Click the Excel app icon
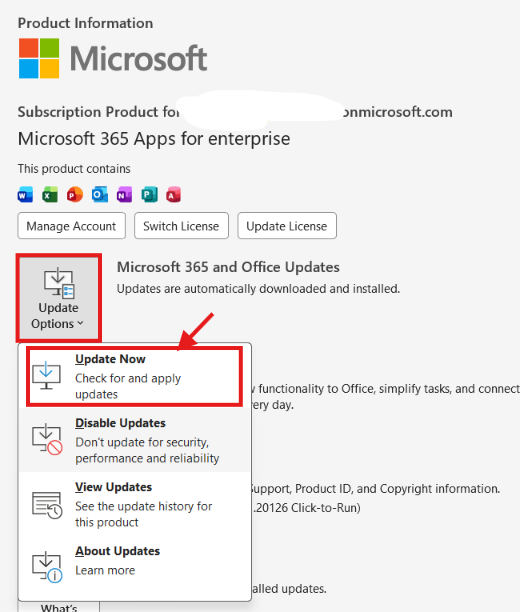The image size is (520, 612). [x=50, y=194]
